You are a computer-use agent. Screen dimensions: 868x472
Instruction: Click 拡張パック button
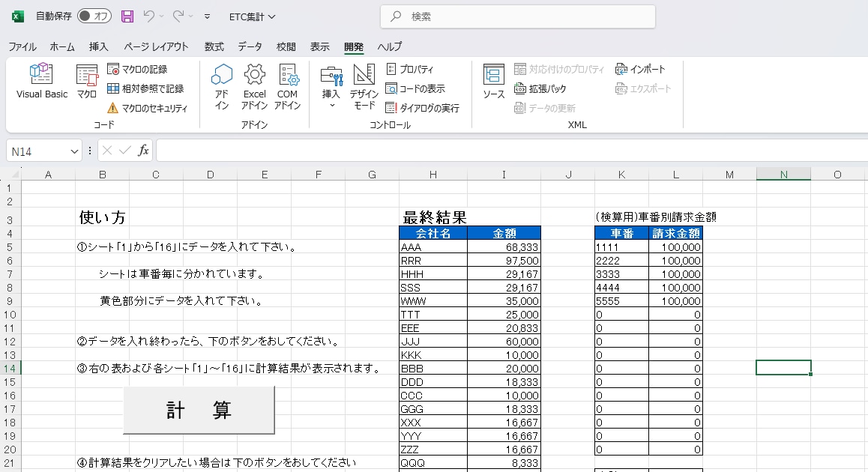[540, 88]
